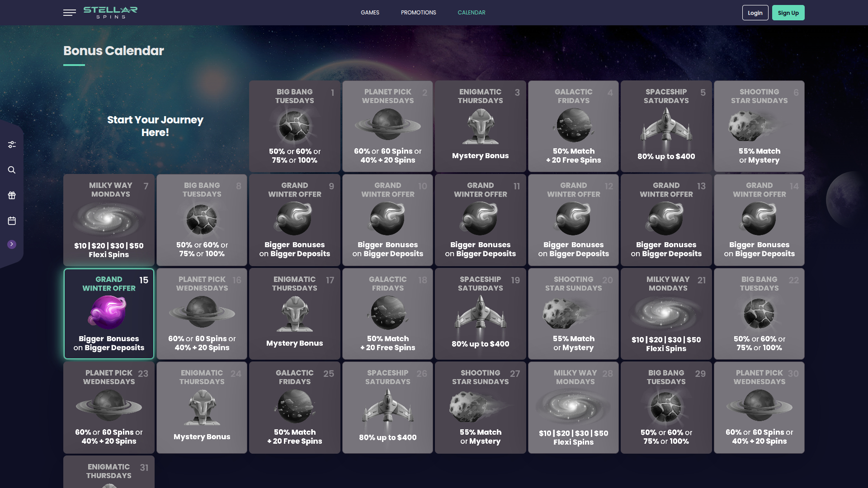Select the CALENDAR navigation tab
The width and height of the screenshot is (868, 488).
[x=471, y=13]
